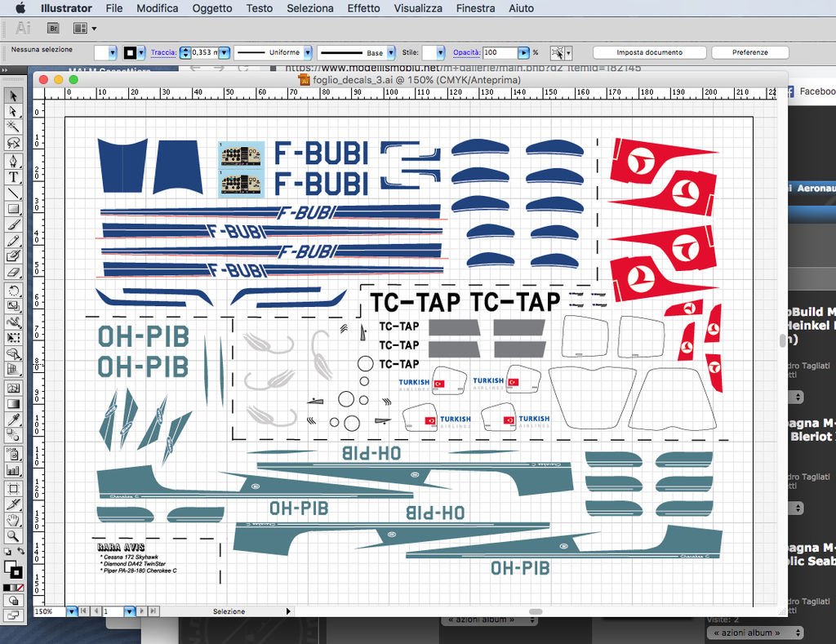Open the Testo menu
Screen dimensions: 836x644
pos(259,8)
